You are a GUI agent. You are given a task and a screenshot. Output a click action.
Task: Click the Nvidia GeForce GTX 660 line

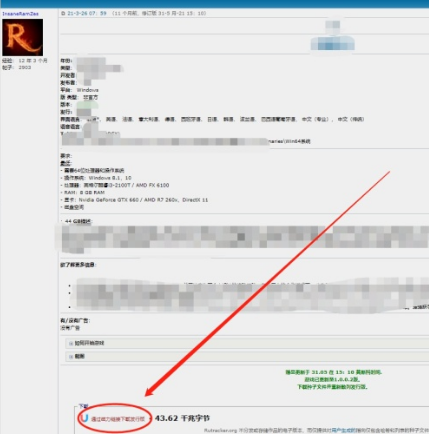[x=135, y=200]
